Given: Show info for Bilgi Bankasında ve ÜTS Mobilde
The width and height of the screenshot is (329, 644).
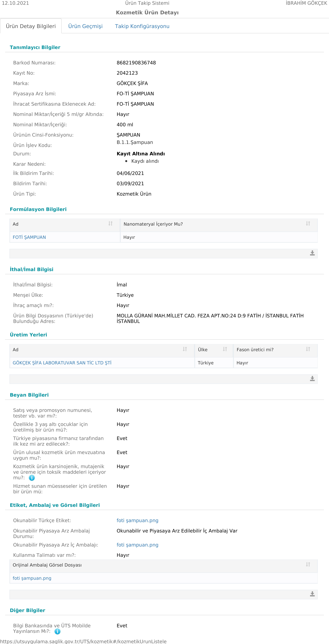Looking at the screenshot, I should pyautogui.click(x=57, y=632).
